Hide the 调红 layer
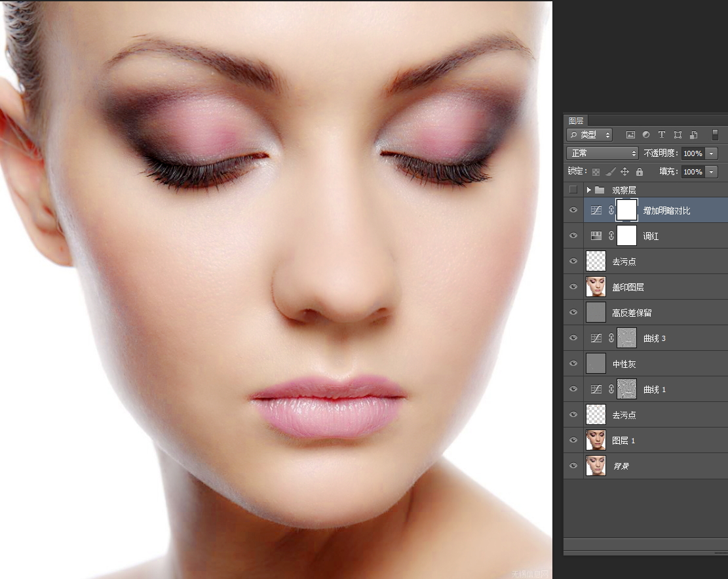 (573, 235)
